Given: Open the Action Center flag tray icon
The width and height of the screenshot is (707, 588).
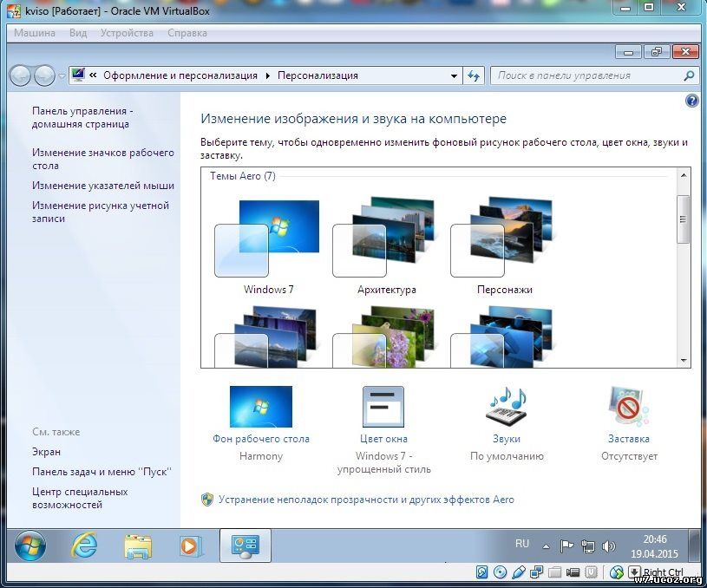Looking at the screenshot, I should pyautogui.click(x=566, y=546).
